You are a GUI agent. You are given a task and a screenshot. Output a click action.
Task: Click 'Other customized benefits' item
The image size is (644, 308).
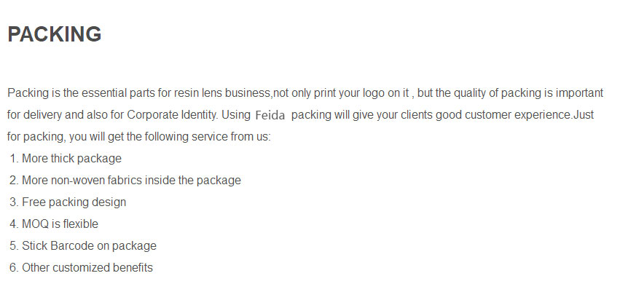[81, 267]
